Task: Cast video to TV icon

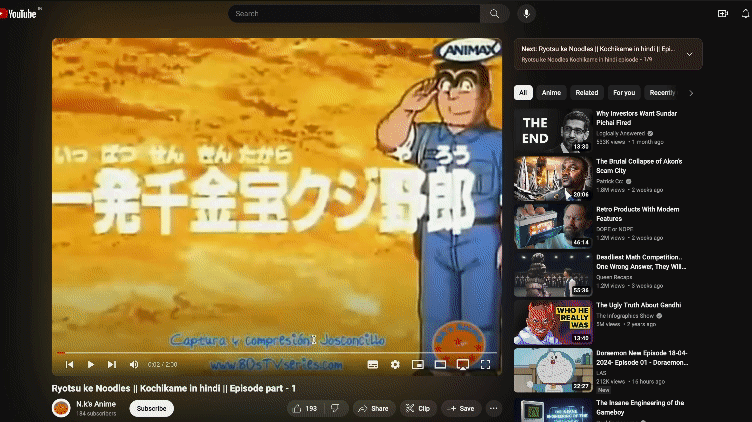Action: 463,364
